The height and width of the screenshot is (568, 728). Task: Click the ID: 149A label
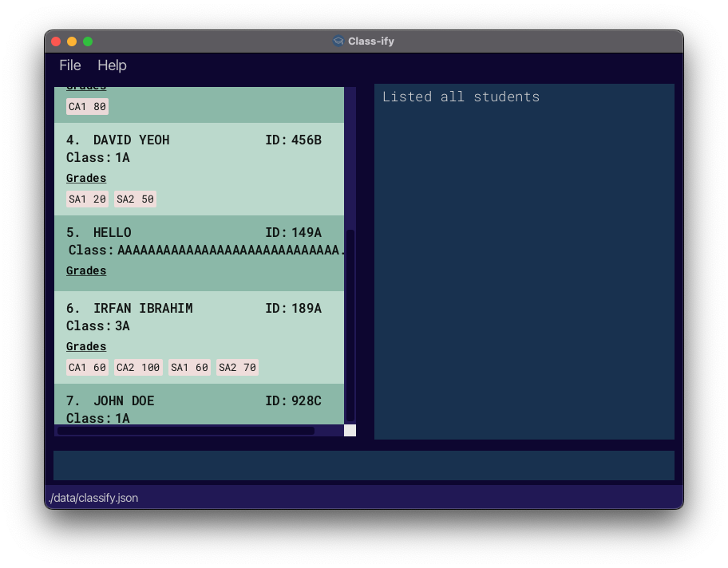(294, 232)
